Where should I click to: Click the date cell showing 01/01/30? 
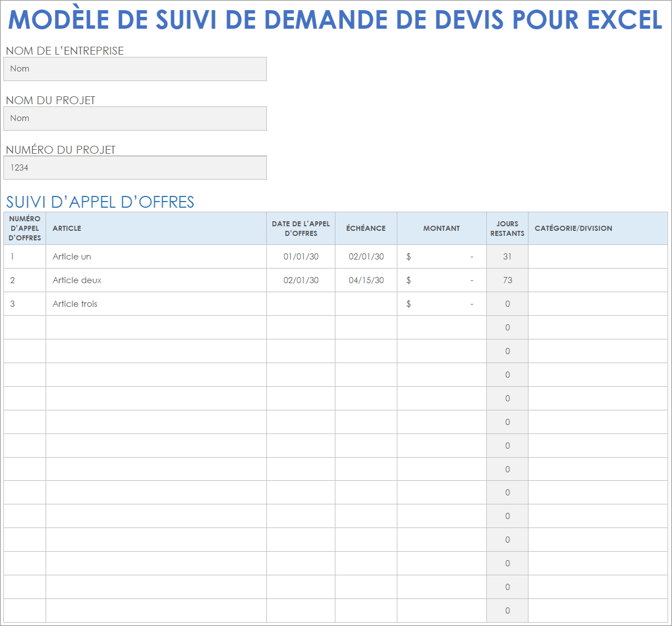point(300,256)
